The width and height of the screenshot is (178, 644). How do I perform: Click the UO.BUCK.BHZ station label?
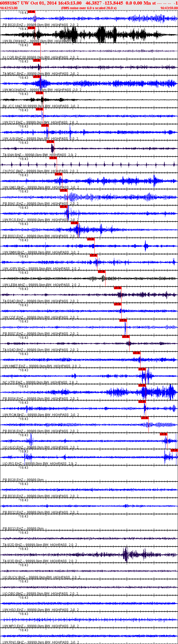pos(41,577)
